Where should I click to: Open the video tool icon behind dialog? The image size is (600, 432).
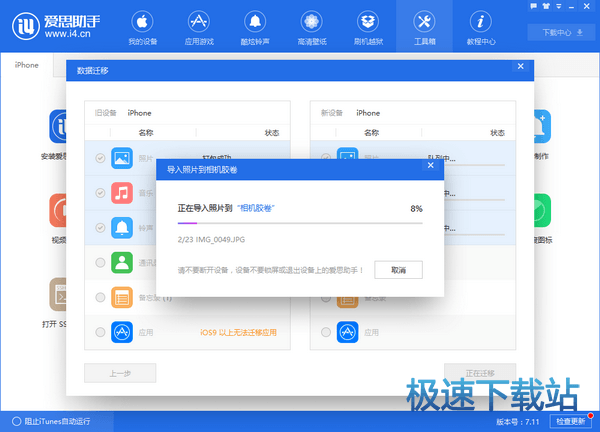tap(57, 210)
